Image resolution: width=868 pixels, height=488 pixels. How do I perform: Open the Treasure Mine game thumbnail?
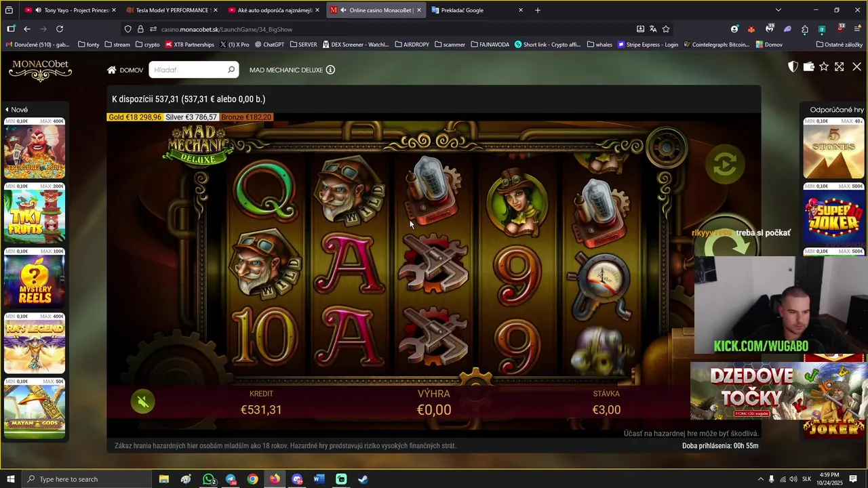35,148
